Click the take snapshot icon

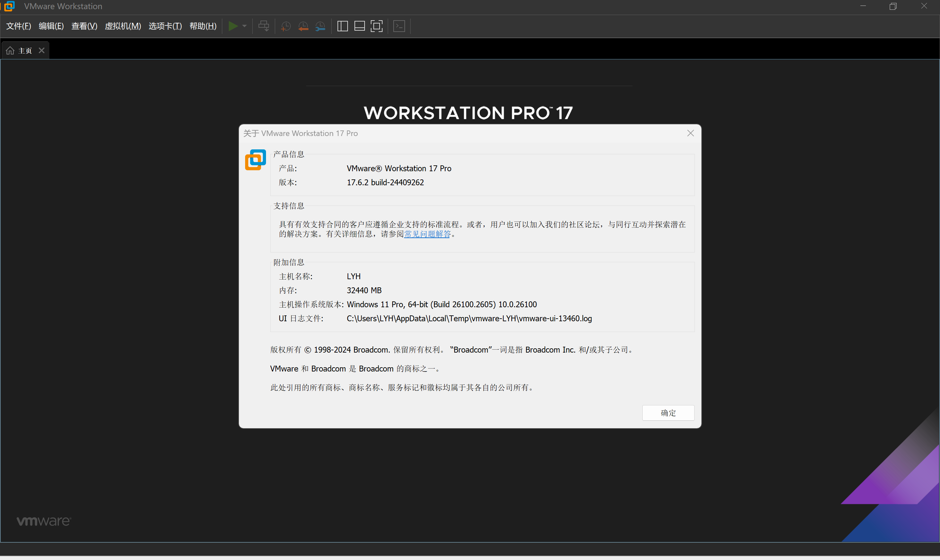286,26
